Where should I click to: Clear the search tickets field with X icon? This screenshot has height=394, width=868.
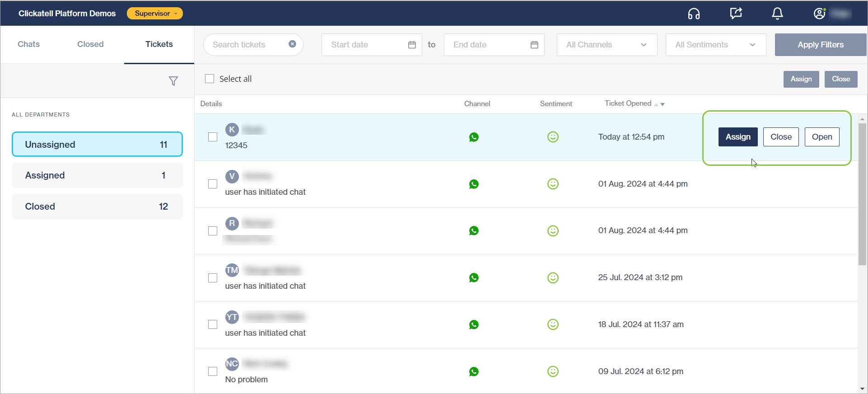click(292, 44)
